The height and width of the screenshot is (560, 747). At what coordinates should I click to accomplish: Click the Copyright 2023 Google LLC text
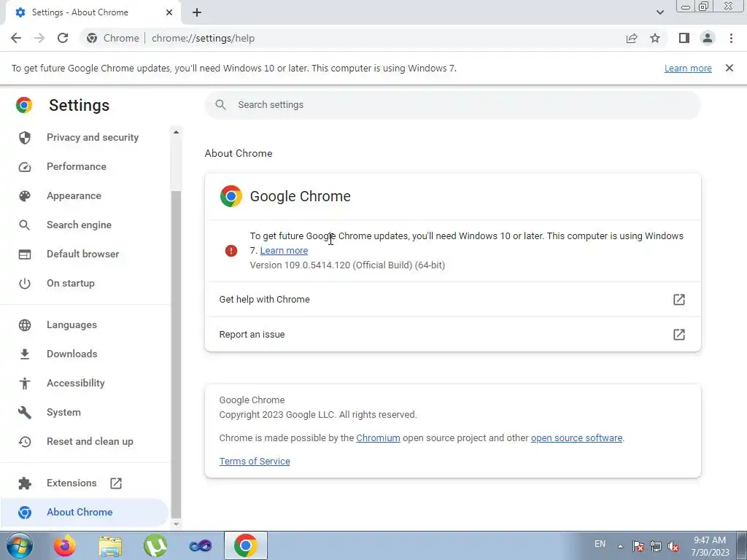point(318,415)
